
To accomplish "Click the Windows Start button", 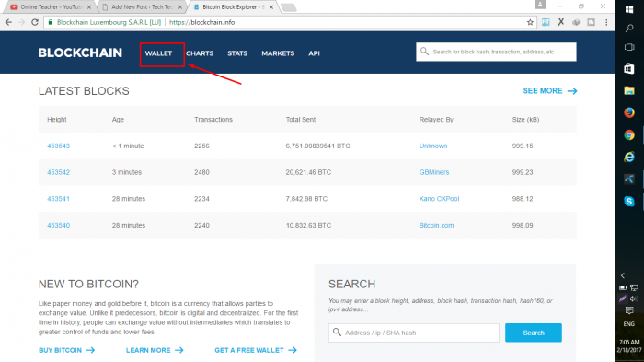I will [x=628, y=9].
